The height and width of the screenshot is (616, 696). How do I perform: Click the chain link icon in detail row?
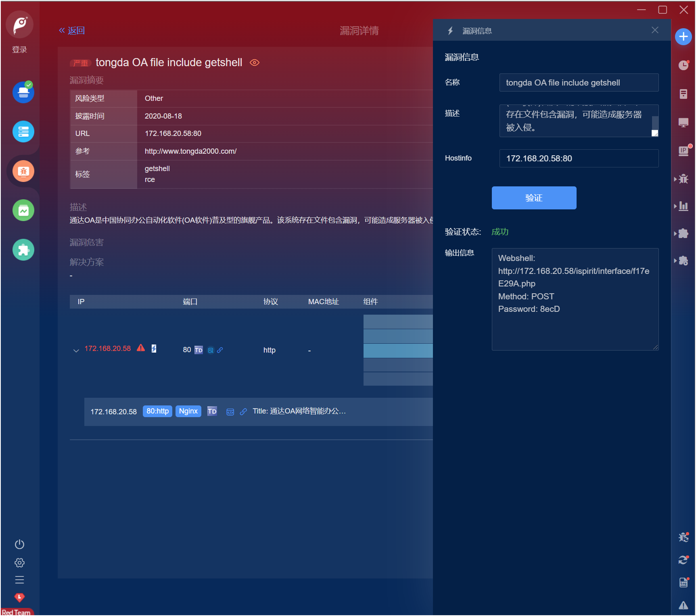pos(243,412)
